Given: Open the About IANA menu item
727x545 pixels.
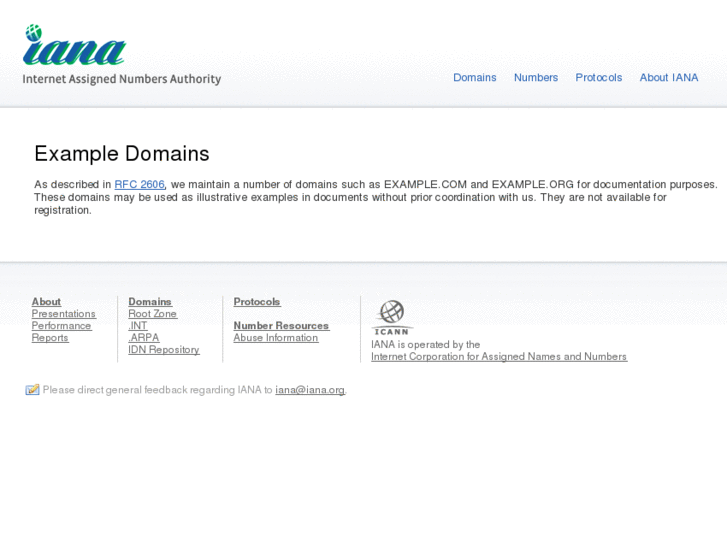Looking at the screenshot, I should click(x=669, y=77).
